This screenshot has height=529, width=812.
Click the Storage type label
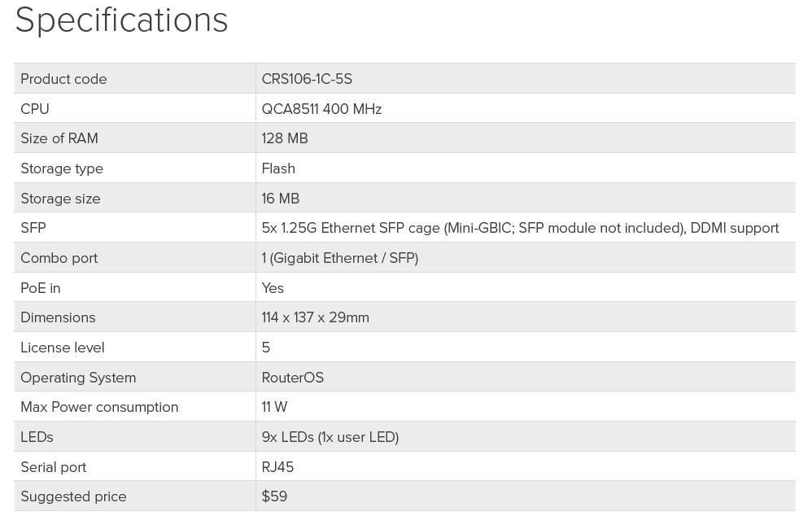click(x=62, y=168)
